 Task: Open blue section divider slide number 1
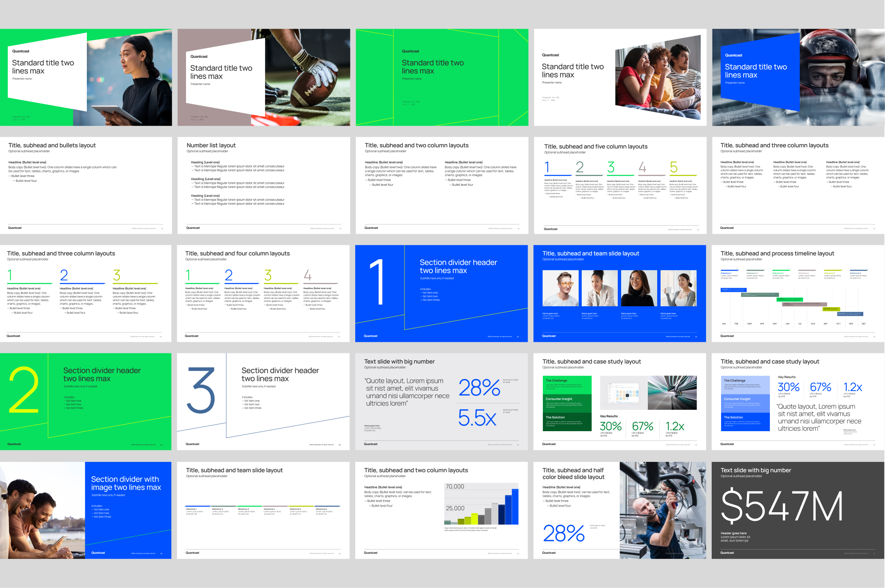pyautogui.click(x=441, y=293)
